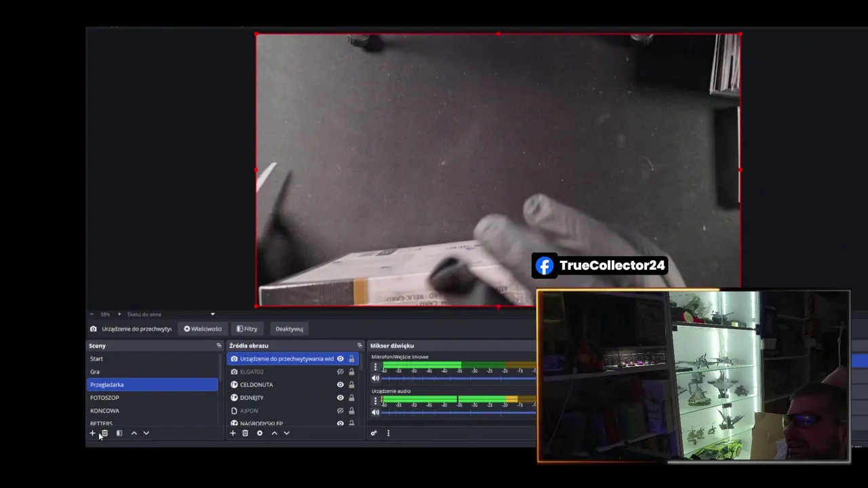Add a source with plus icon in Źródła obrazu
868x488 pixels.
pos(233,433)
